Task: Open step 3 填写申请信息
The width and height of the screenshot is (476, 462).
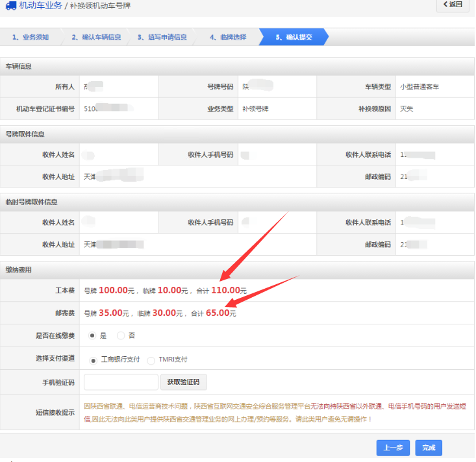Action: click(162, 38)
